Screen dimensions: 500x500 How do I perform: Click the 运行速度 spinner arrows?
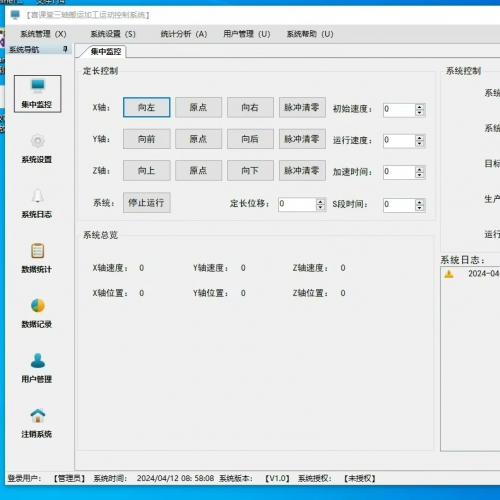point(420,141)
